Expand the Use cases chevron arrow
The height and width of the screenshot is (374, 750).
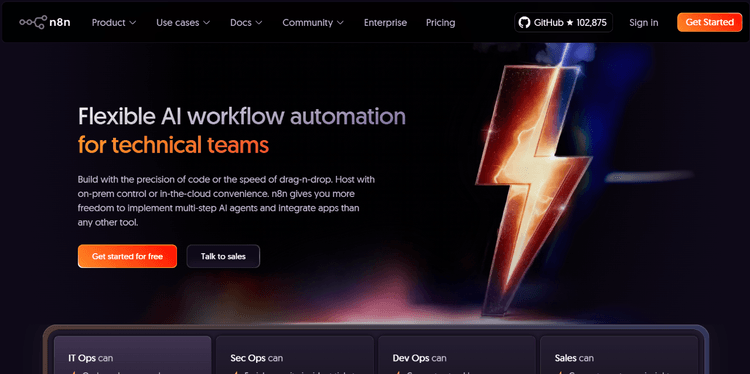coord(207,23)
